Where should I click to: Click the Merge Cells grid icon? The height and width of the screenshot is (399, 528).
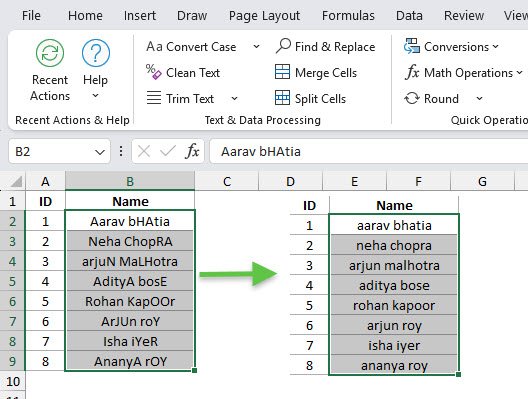pyautogui.click(x=282, y=72)
